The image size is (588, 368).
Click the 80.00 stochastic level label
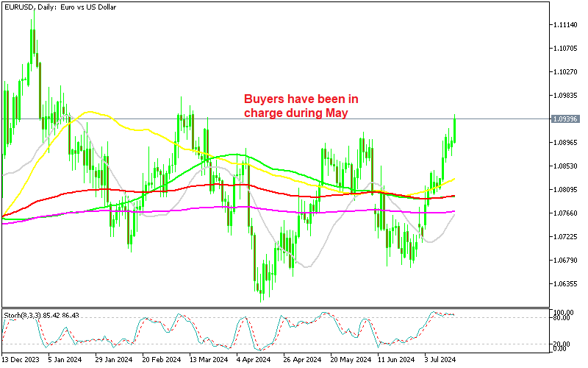click(564, 318)
